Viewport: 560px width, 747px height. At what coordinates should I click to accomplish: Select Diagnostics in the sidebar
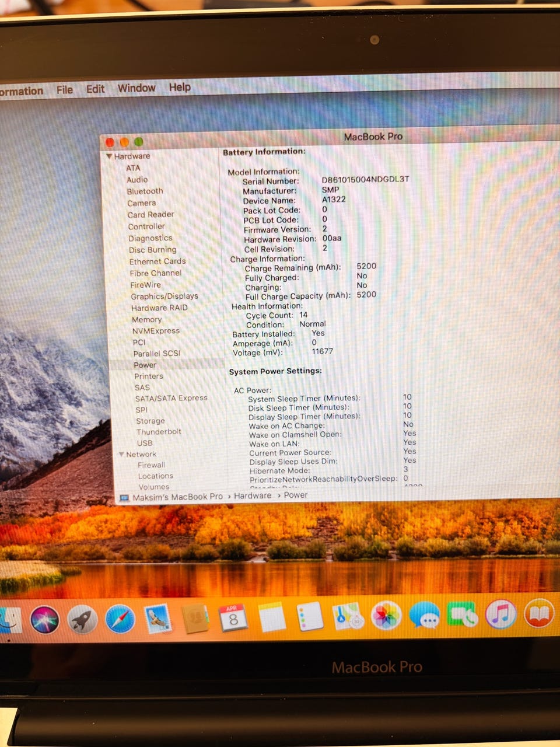150,238
